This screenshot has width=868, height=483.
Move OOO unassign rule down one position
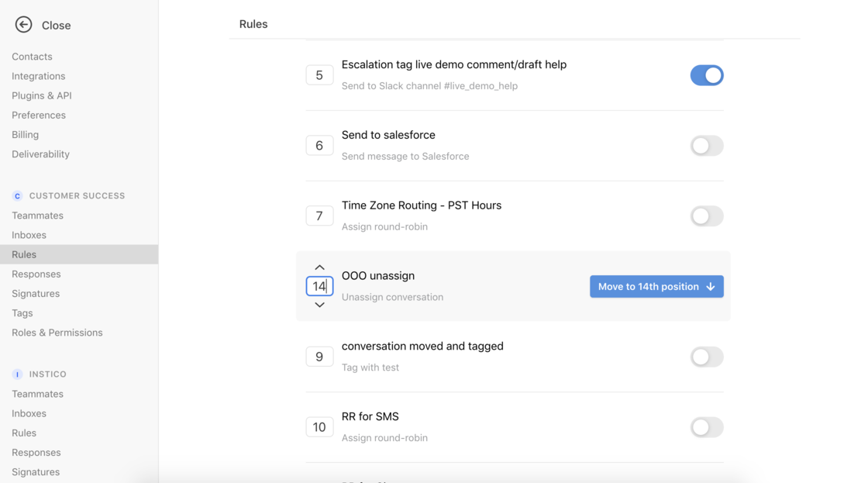pos(319,305)
